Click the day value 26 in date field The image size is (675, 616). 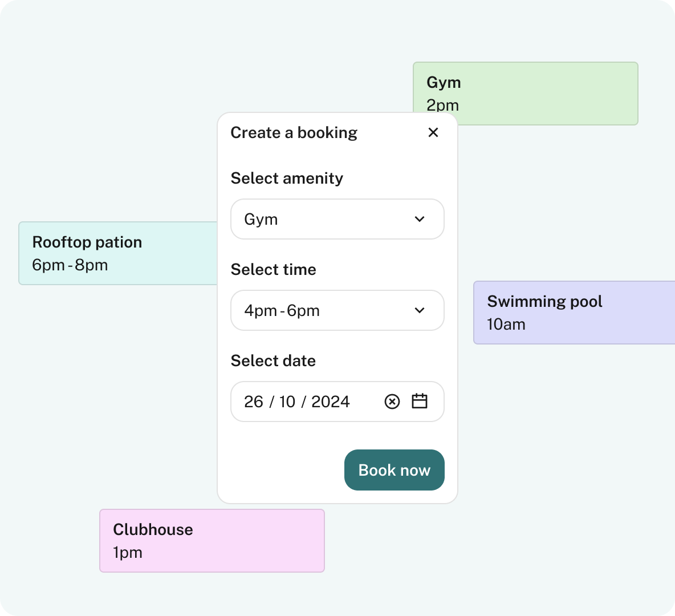[x=254, y=402]
